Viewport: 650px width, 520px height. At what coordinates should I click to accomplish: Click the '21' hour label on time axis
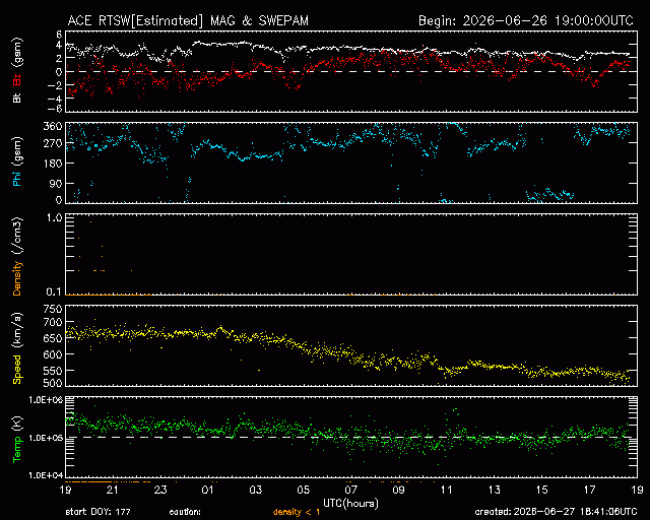click(x=112, y=490)
